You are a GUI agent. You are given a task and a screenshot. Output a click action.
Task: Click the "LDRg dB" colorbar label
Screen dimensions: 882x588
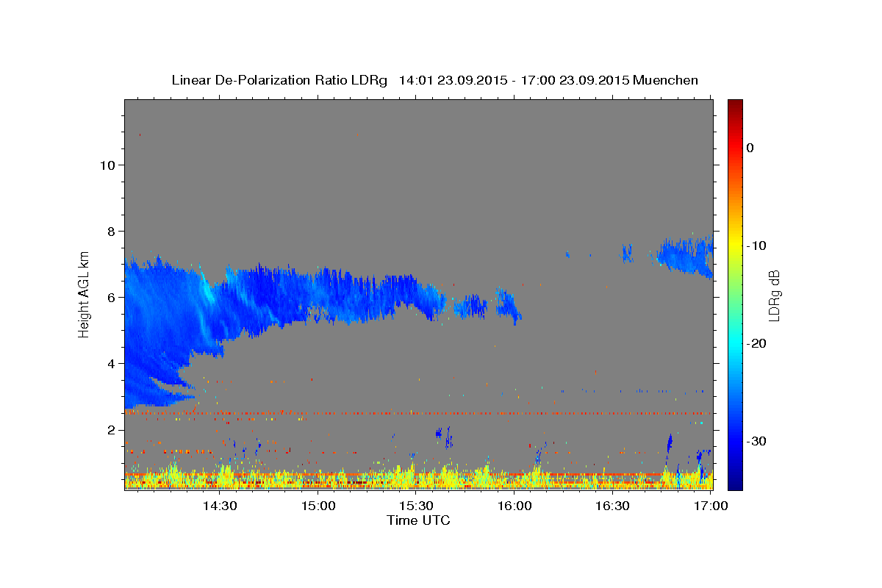point(774,295)
